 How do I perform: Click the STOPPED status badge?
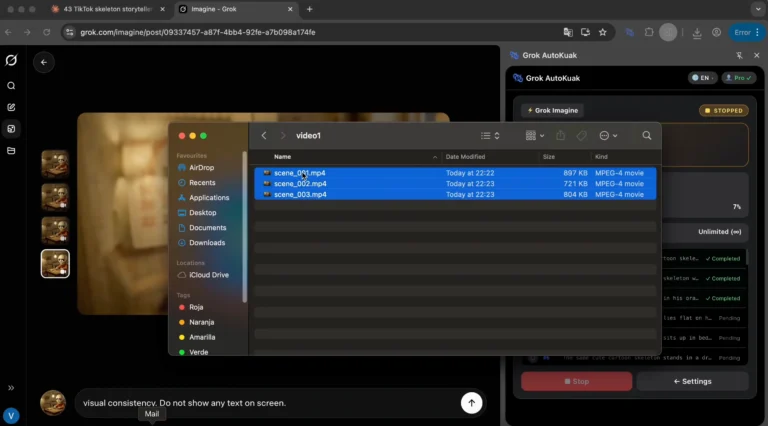click(723, 111)
